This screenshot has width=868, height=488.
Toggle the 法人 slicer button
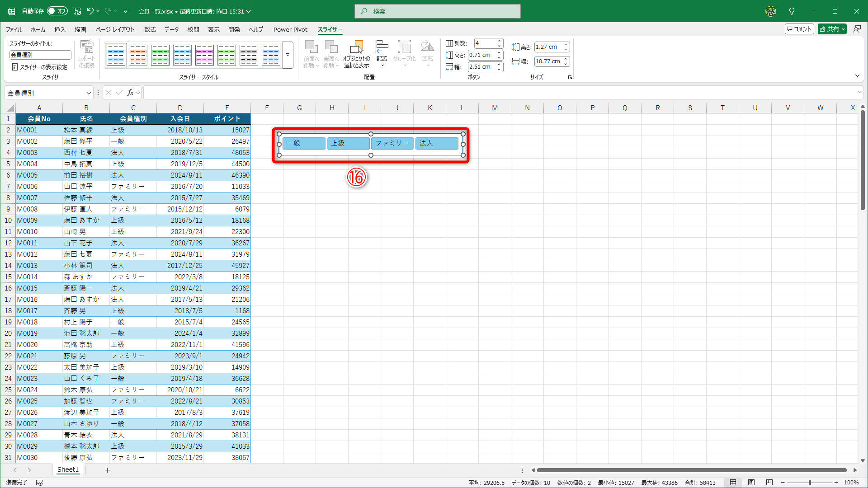[x=436, y=143]
